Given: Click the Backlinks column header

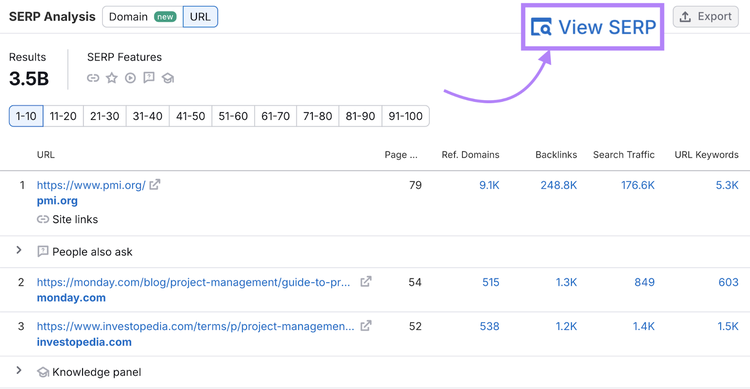Looking at the screenshot, I should 556,155.
